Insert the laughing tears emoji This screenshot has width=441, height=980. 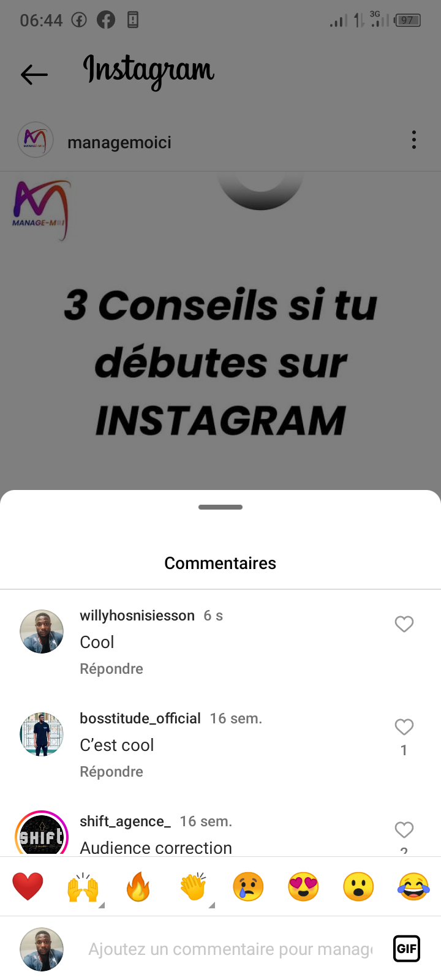pyautogui.click(x=414, y=886)
